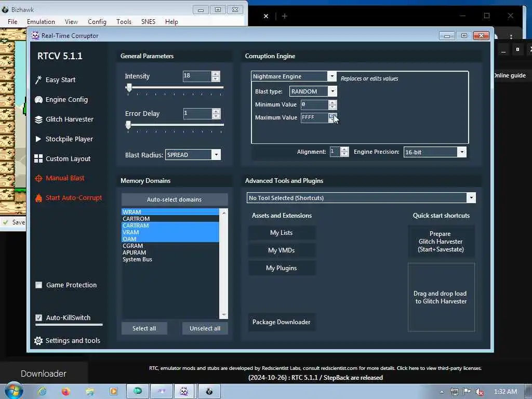This screenshot has width=532, height=399.
Task: Select CGRAM memory domain
Action: pyautogui.click(x=170, y=246)
